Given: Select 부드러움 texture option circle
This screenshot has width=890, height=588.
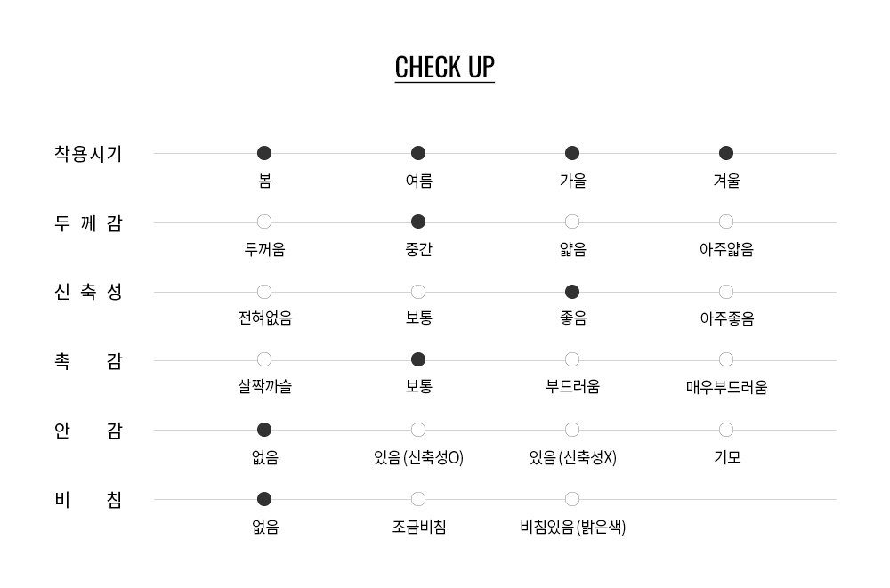Looking at the screenshot, I should click(x=572, y=359).
